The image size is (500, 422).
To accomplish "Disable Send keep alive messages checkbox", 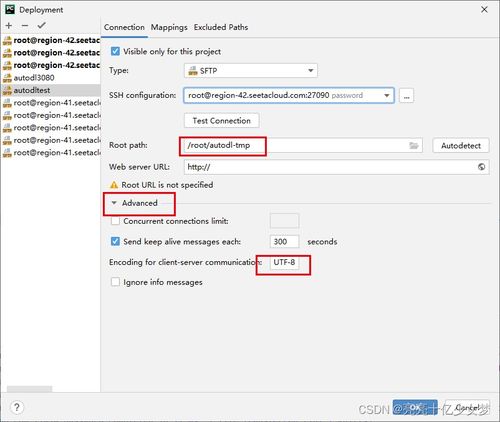I will [x=115, y=241].
